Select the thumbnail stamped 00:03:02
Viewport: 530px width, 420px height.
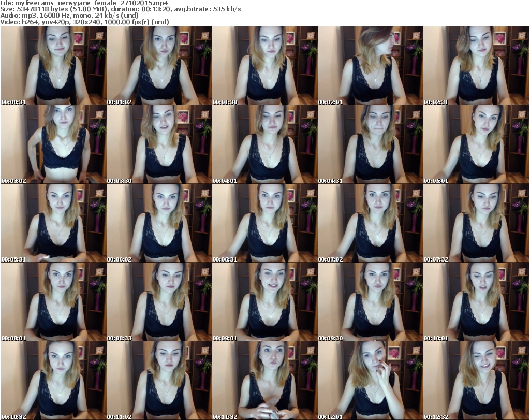pyautogui.click(x=54, y=144)
